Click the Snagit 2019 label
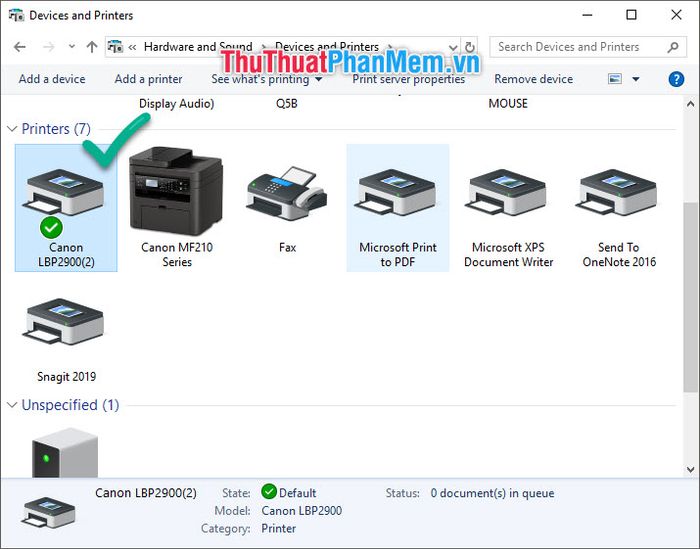Screen dimensions: 700x549 66,377
